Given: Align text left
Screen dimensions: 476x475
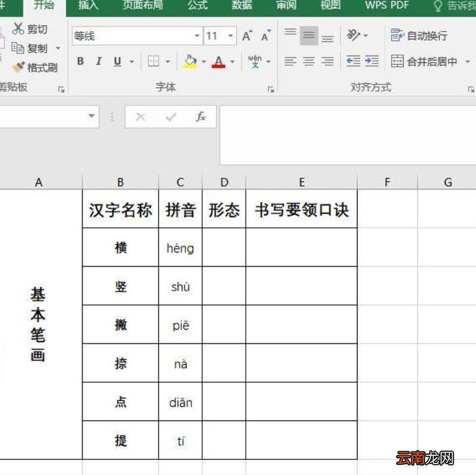Looking at the screenshot, I should 291,62.
